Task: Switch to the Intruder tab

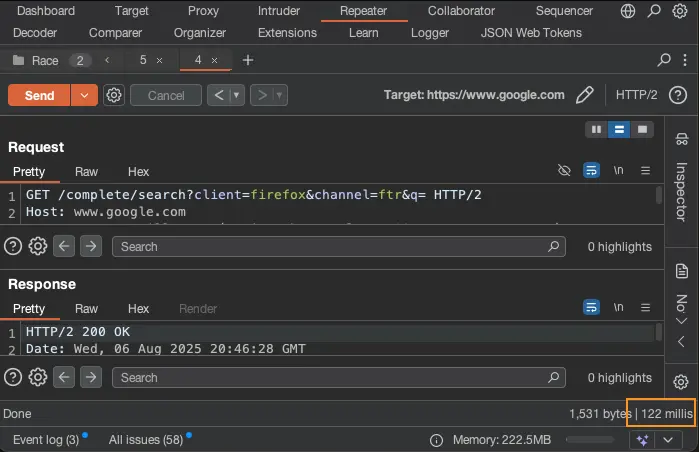Action: tap(278, 11)
